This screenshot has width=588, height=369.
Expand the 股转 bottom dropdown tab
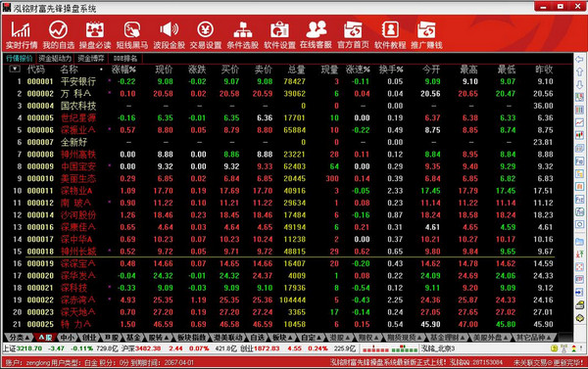(x=158, y=337)
